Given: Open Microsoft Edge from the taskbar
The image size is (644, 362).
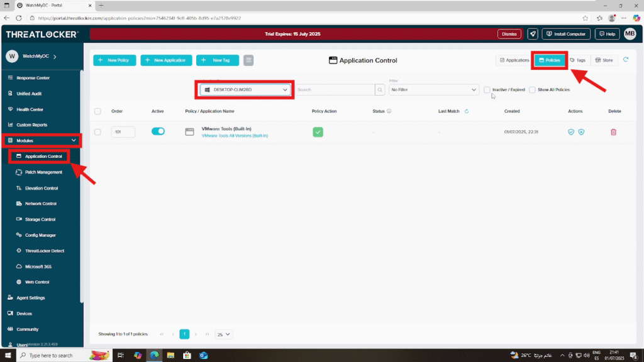Looking at the screenshot, I should 155,356.
